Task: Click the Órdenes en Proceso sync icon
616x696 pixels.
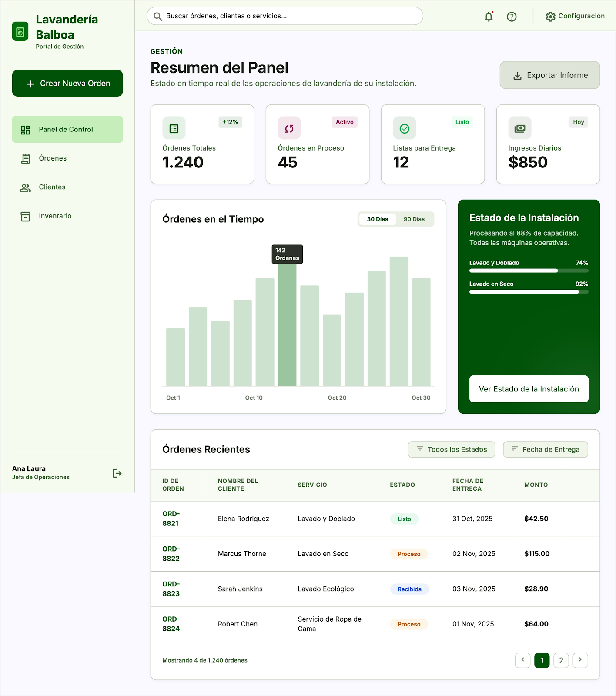Action: (x=289, y=128)
